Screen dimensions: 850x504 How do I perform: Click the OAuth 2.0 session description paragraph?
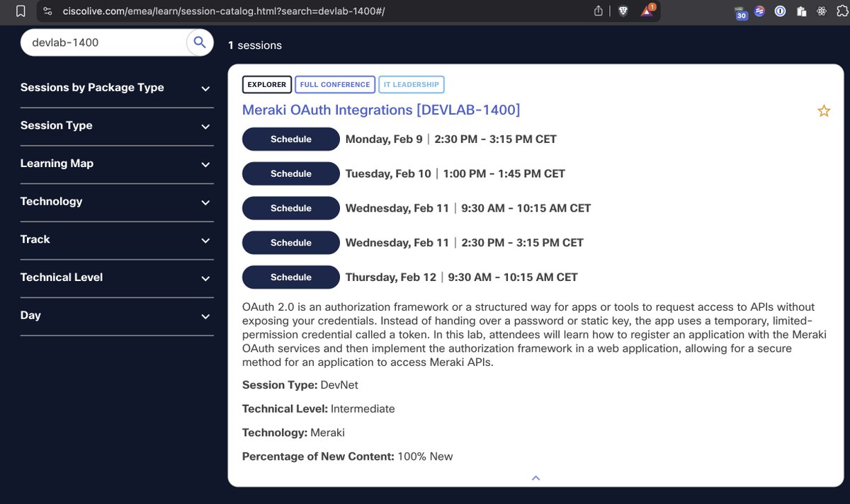tap(534, 334)
